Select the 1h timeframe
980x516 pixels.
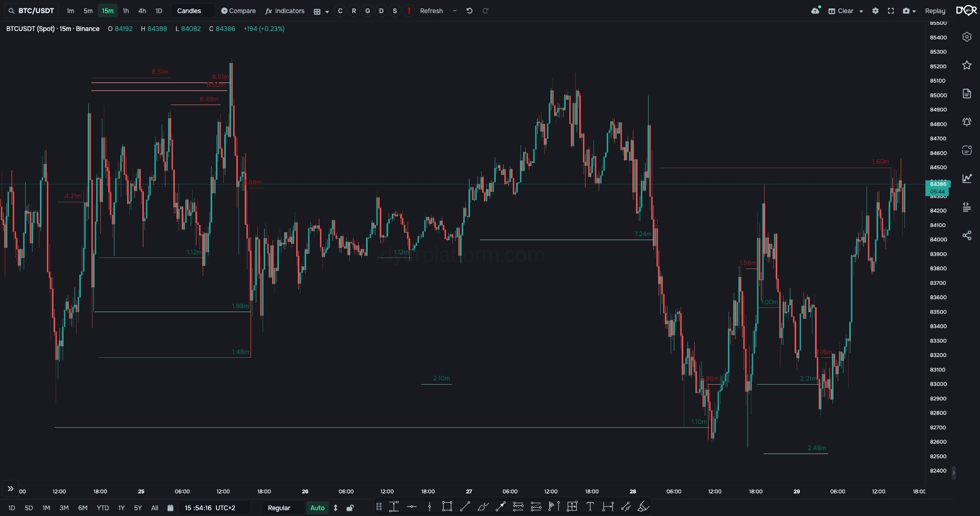coord(126,11)
